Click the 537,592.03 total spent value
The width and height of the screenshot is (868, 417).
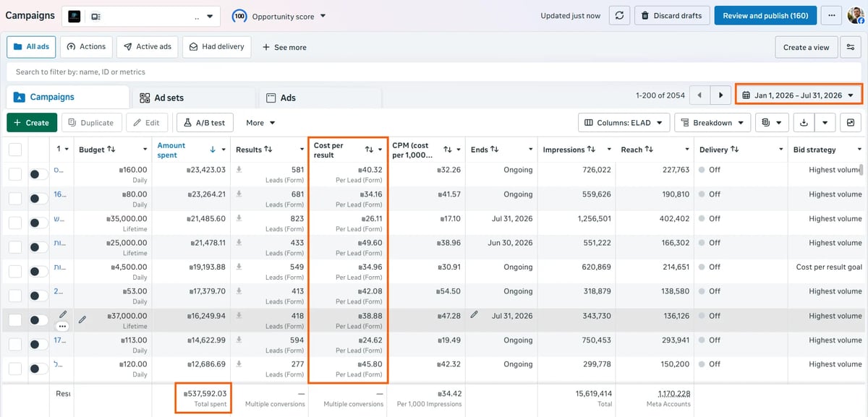tap(206, 394)
